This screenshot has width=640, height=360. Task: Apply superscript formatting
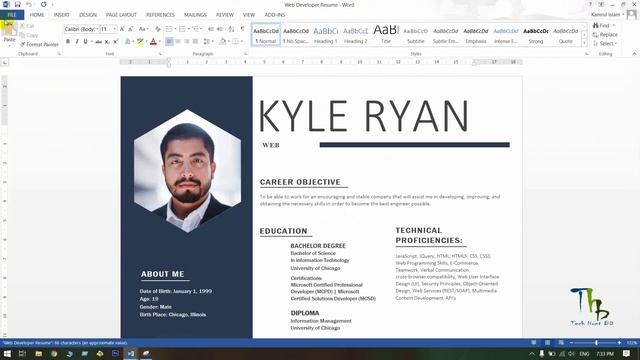click(116, 42)
